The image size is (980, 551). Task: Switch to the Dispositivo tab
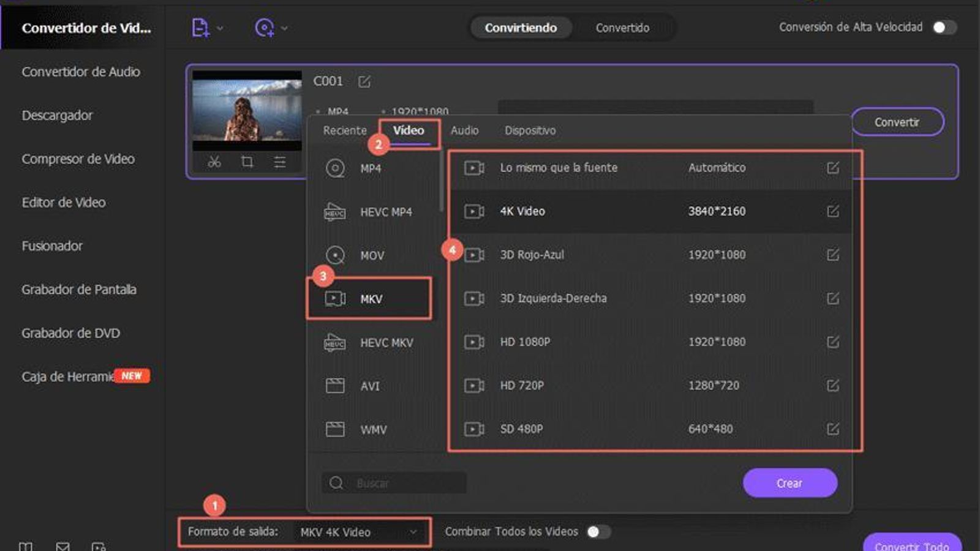[x=530, y=130]
